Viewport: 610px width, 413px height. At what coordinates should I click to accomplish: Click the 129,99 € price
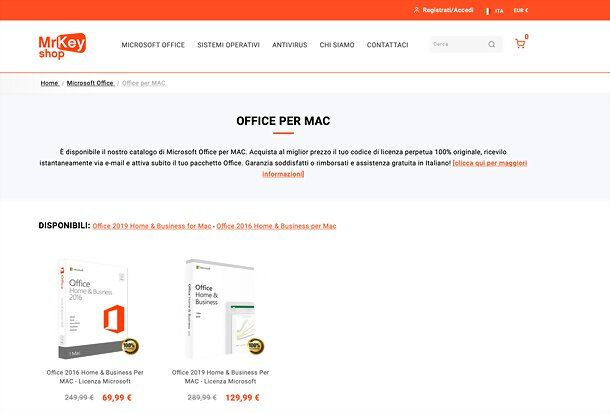pos(242,397)
